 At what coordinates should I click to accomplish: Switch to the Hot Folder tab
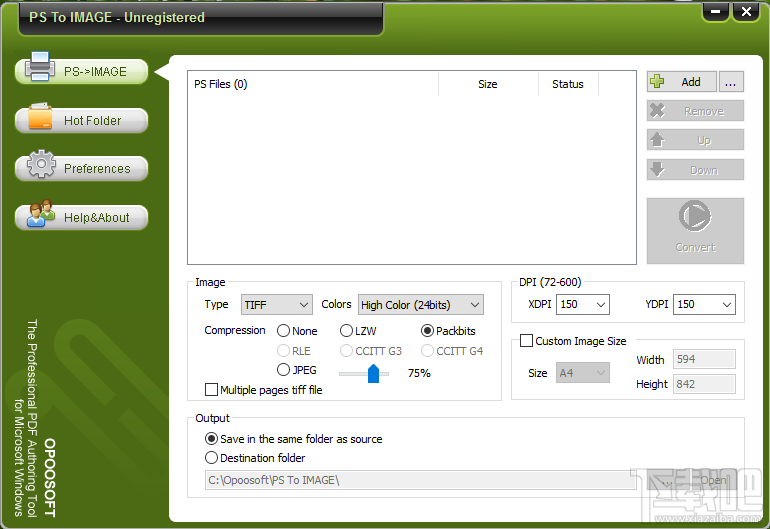click(82, 120)
